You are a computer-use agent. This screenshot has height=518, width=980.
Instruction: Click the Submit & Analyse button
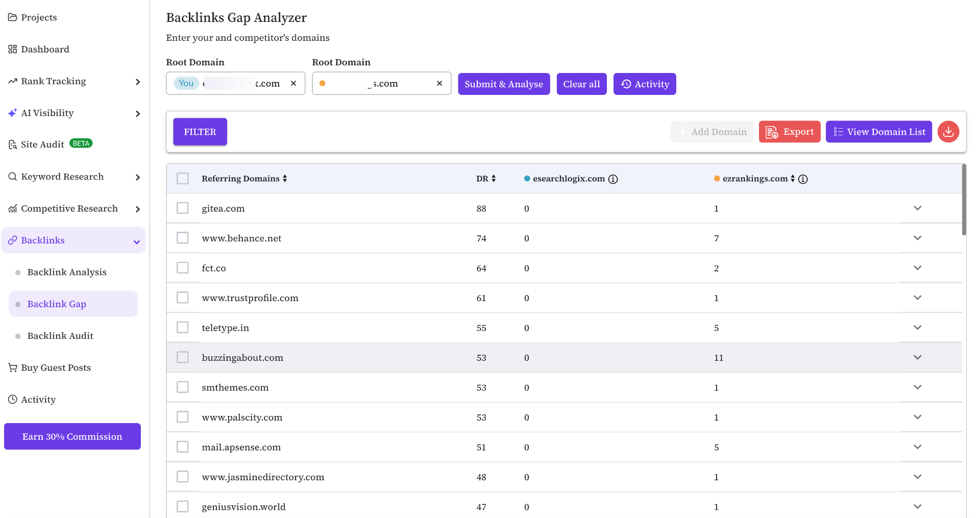[504, 84]
